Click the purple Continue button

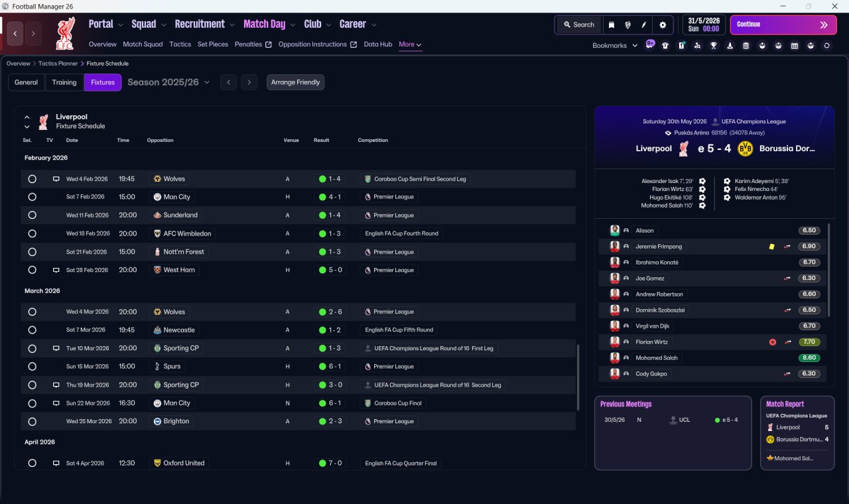coord(783,25)
